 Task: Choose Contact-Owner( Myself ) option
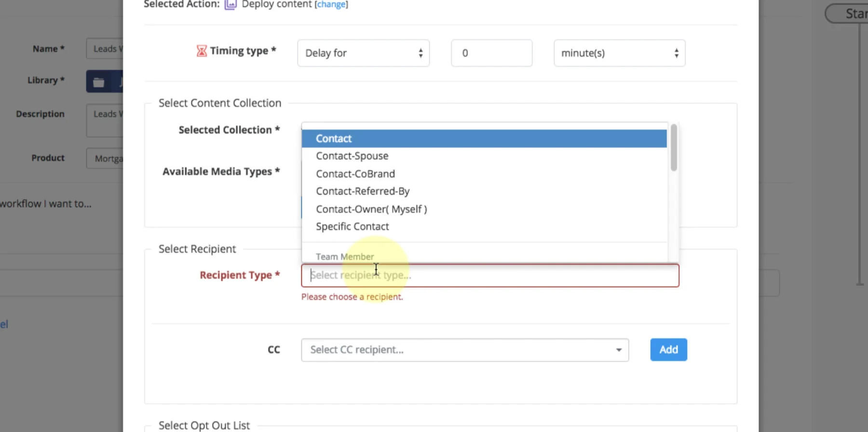[x=484, y=209]
